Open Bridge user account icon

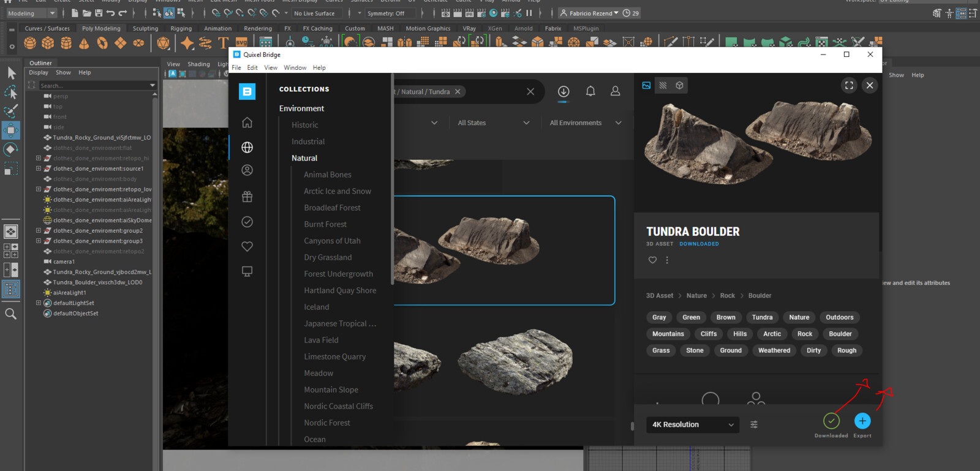615,91
